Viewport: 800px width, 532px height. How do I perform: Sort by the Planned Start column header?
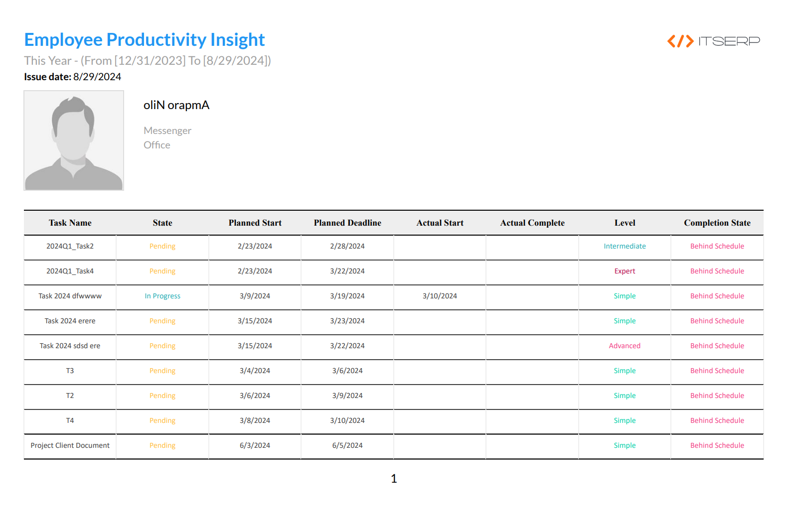pos(255,223)
